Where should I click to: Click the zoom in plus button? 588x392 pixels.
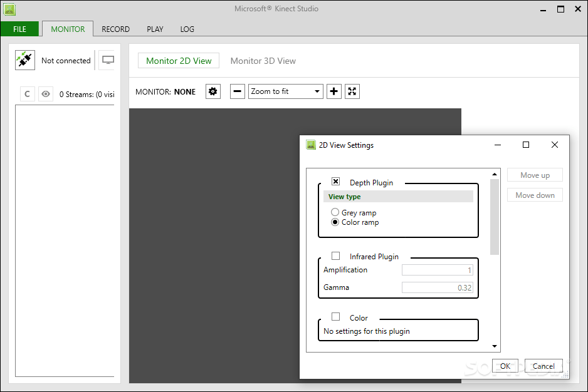(334, 91)
